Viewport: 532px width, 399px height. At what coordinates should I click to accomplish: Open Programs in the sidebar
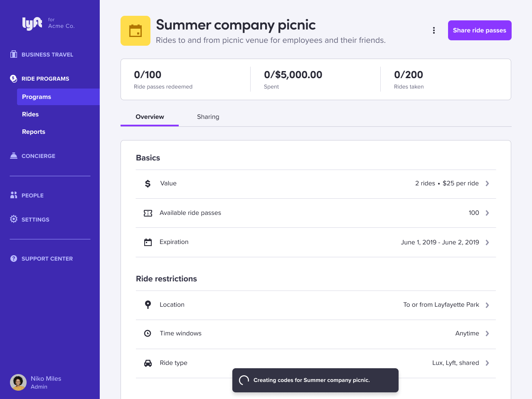point(58,97)
